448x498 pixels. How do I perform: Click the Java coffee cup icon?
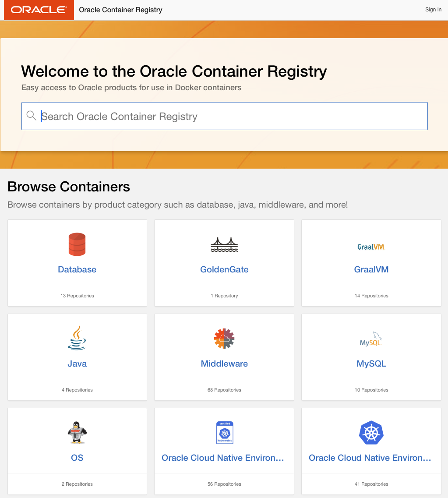tap(77, 338)
